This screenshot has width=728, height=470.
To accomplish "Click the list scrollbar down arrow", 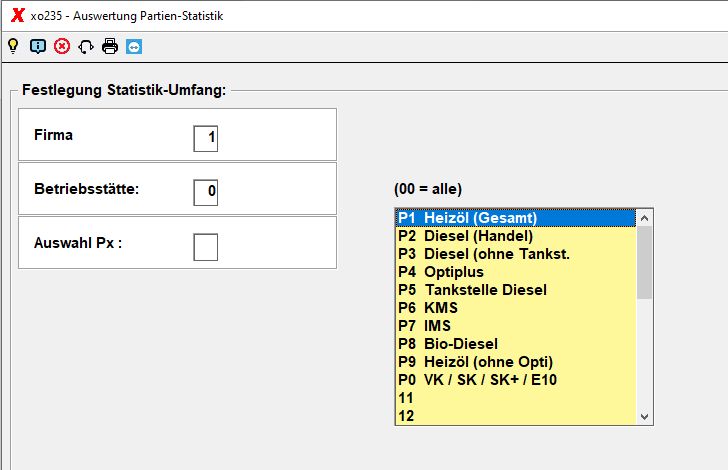I will click(x=644, y=417).
